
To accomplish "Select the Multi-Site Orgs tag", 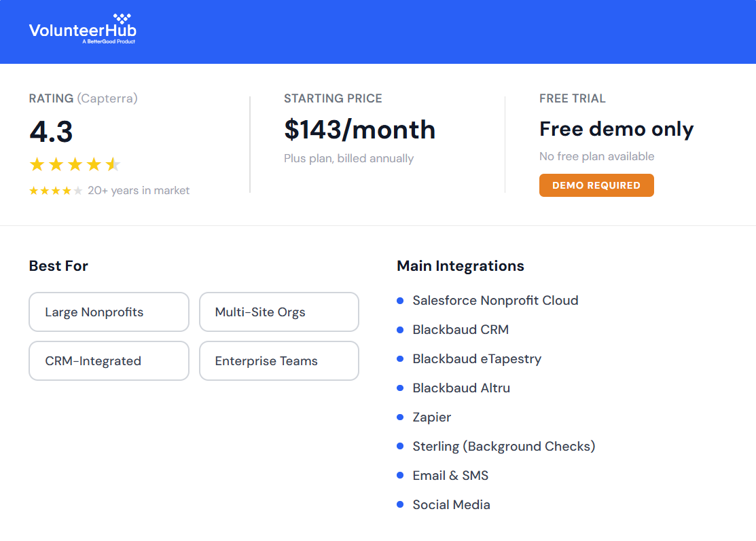I will coord(278,312).
